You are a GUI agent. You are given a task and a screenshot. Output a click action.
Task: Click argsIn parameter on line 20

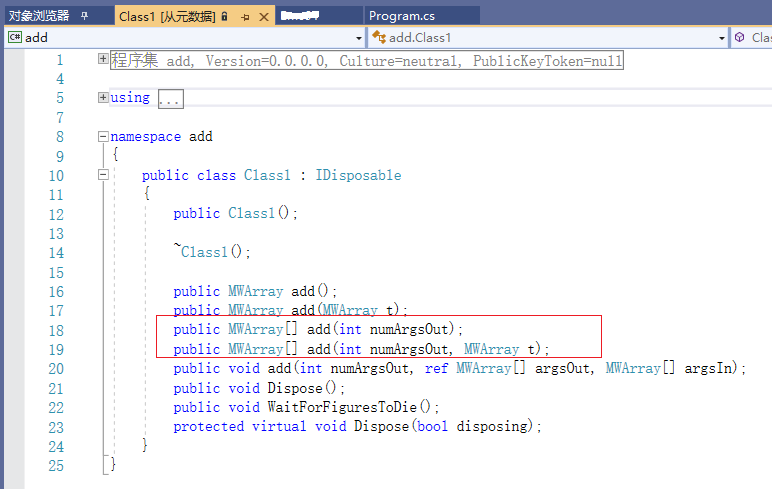pos(709,368)
